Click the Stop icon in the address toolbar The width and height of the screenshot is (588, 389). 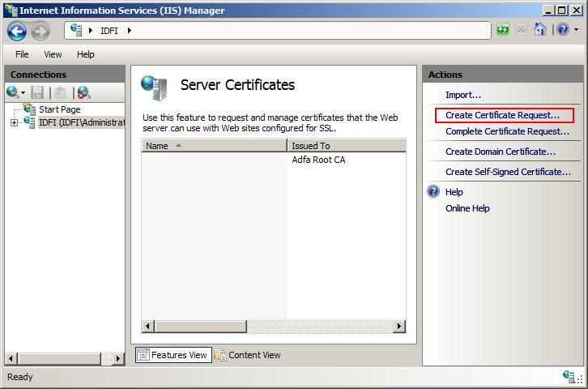(x=522, y=29)
